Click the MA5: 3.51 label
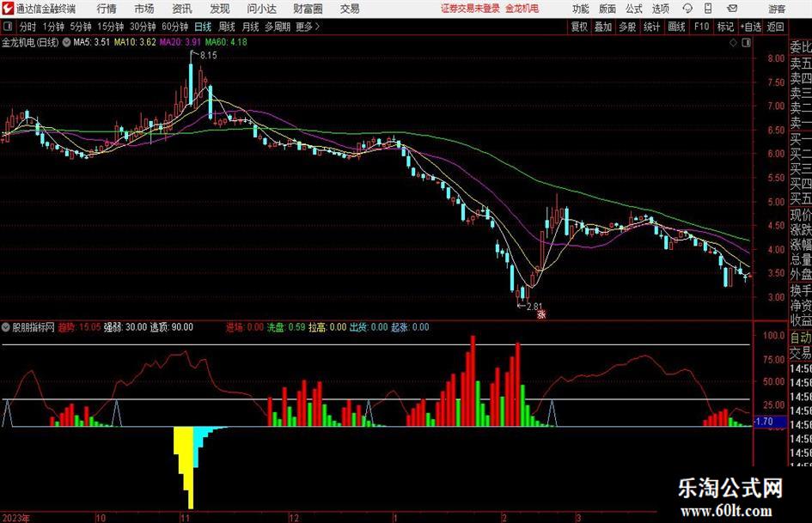The width and height of the screenshot is (812, 523). [x=92, y=42]
